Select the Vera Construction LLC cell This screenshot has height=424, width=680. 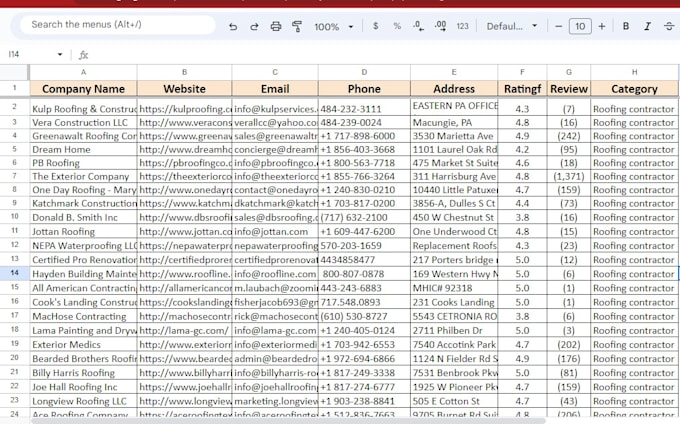click(83, 123)
